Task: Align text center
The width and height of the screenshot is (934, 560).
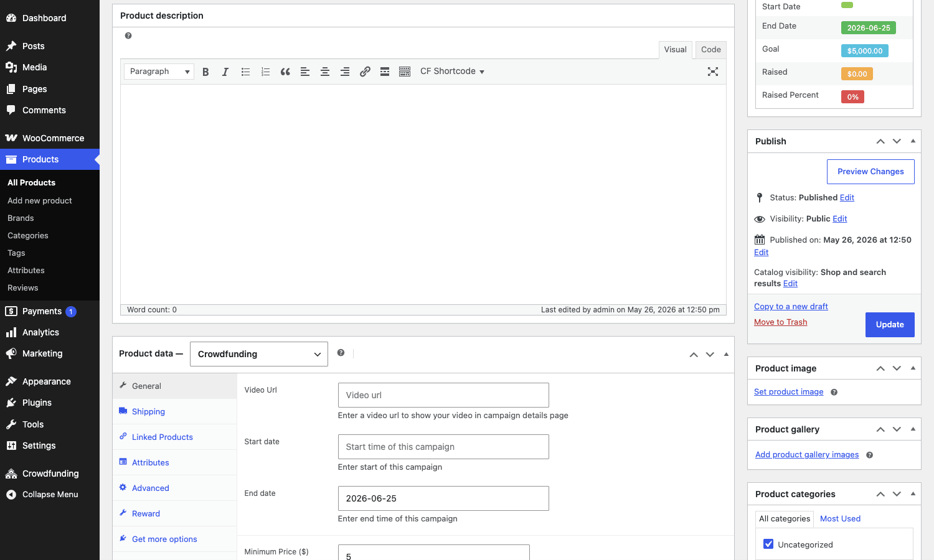Action: point(325,72)
